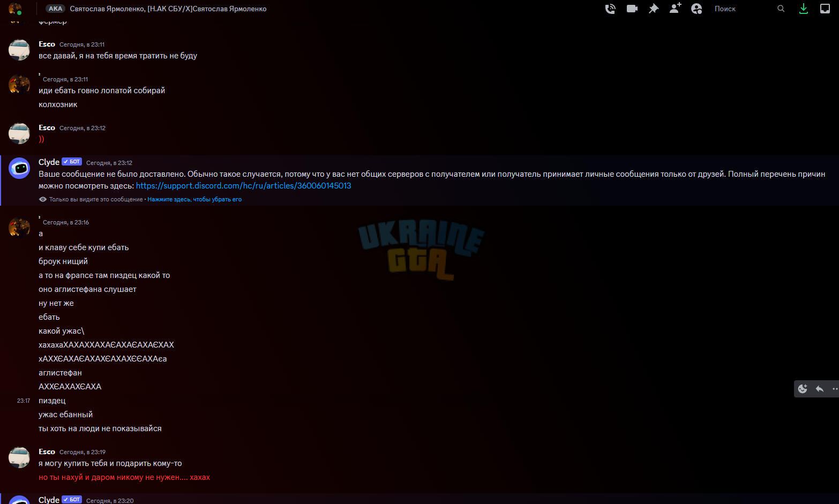Click Esco's avatar at 23:11
This screenshot has height=504, width=839.
coord(19,50)
